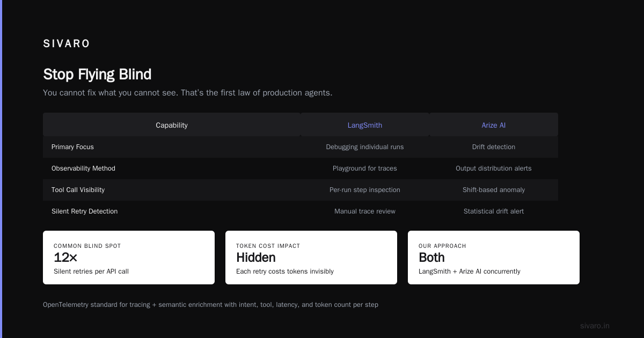Open the sivaro.in link

595,326
